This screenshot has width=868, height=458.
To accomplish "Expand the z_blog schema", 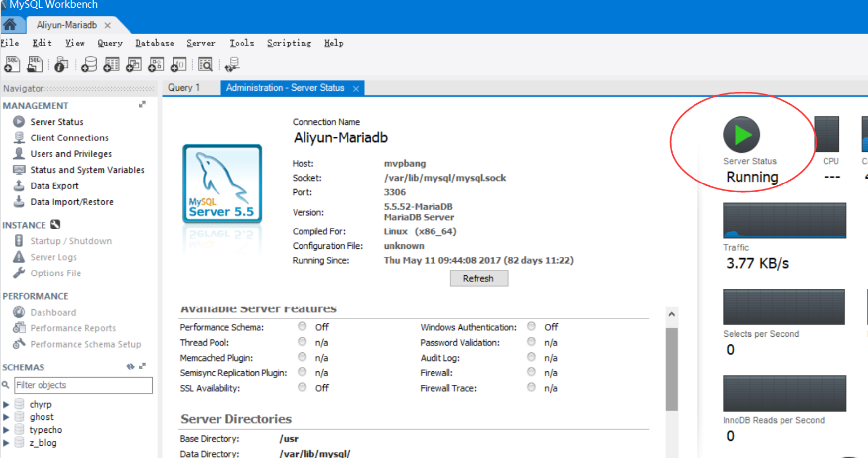I will click(6, 443).
